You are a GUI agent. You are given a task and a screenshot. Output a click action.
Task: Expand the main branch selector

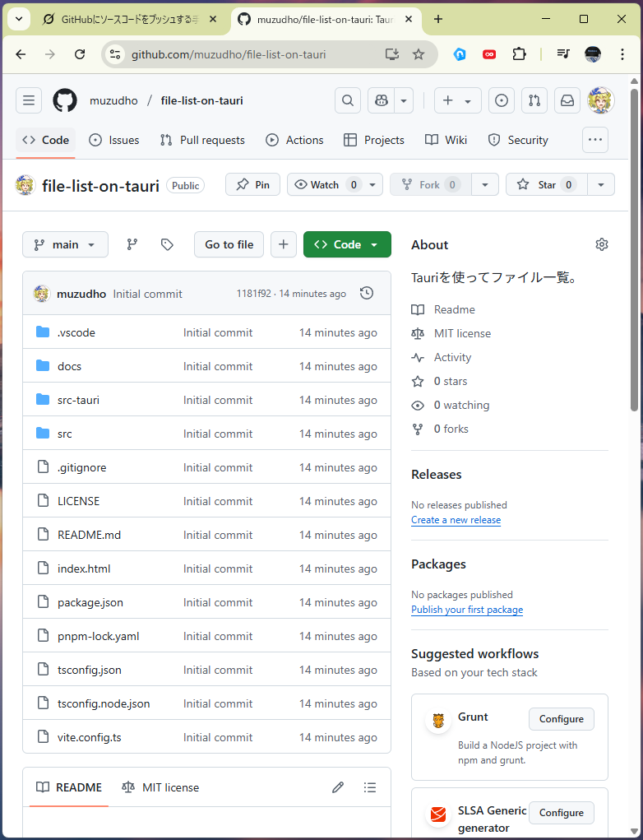(65, 244)
